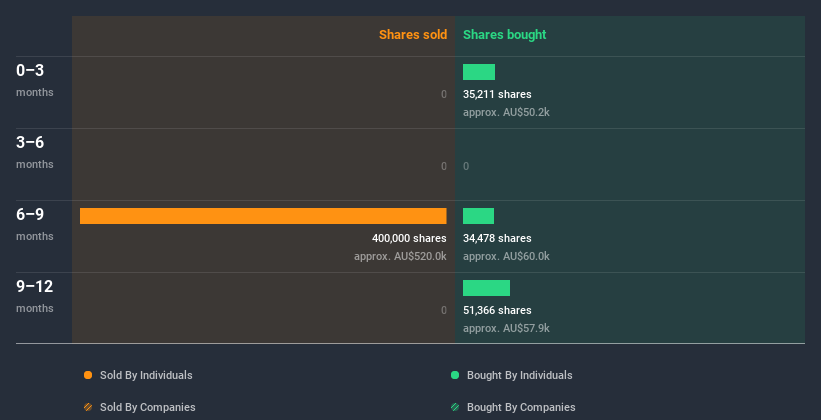
Task: Click the 9–12 months row label
Action: tap(35, 296)
